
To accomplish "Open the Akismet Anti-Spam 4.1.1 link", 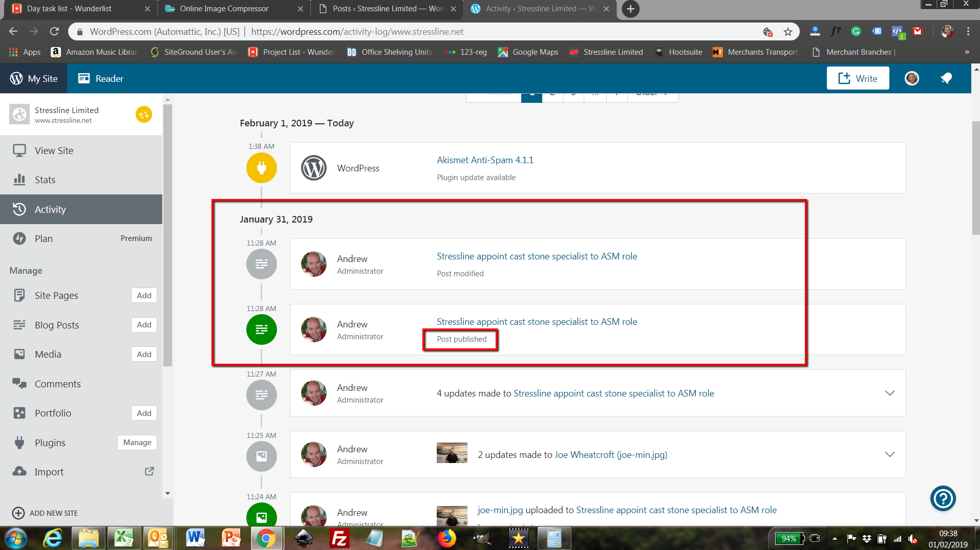I will pyautogui.click(x=485, y=160).
